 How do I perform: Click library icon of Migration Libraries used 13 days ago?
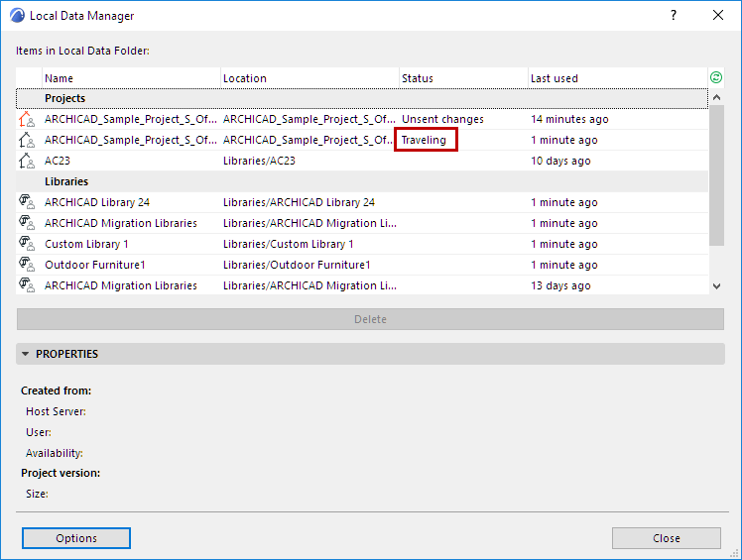27,285
